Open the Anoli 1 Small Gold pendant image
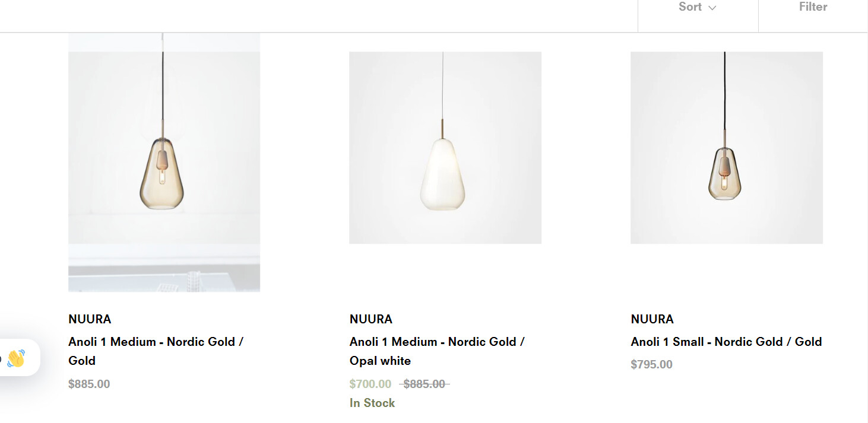 [726, 147]
